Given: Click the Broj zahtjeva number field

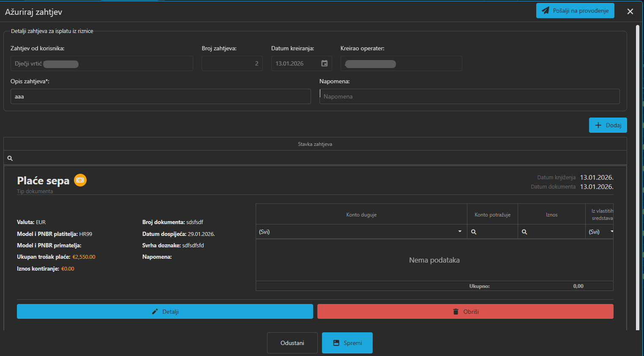Looking at the screenshot, I should tap(232, 63).
